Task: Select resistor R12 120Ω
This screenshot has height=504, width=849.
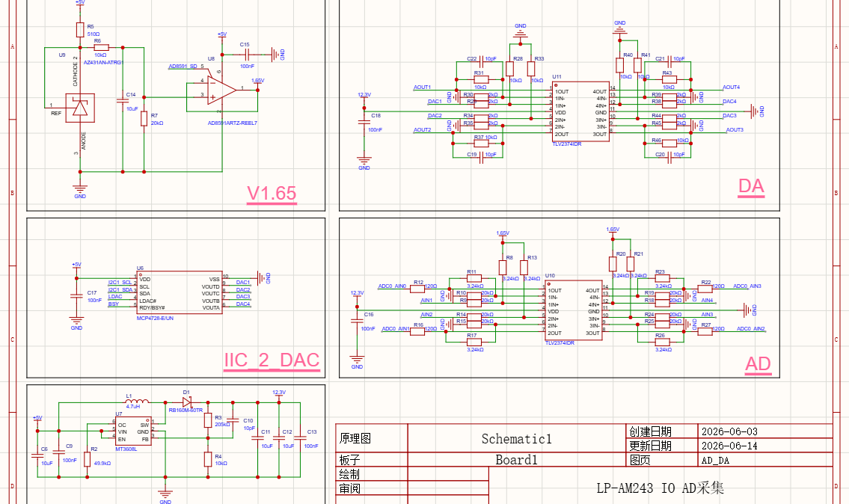Action: click(417, 289)
